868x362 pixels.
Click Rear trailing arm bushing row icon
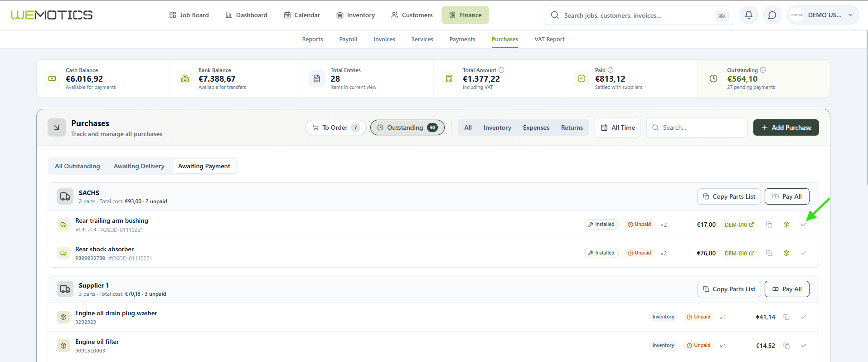tap(63, 225)
